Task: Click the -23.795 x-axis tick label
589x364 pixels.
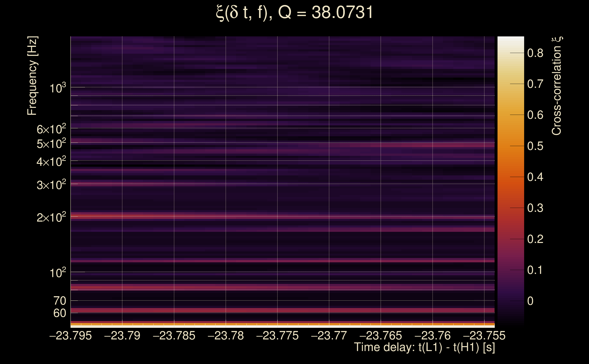Action: [70, 336]
